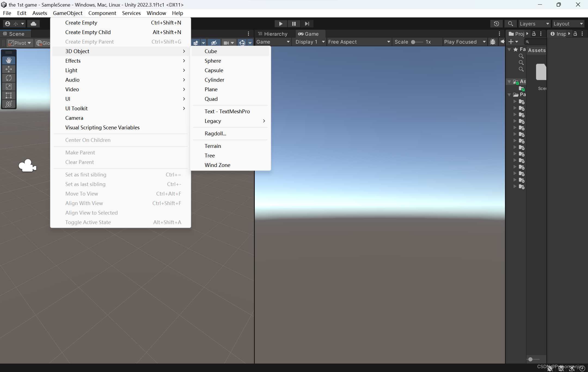Open the Scene panel options menu
The image size is (588, 372).
(248, 33)
